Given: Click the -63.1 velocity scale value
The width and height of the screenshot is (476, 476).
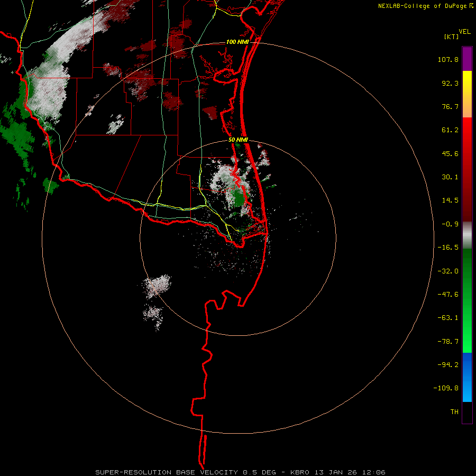Looking at the screenshot, I should click(x=448, y=318).
